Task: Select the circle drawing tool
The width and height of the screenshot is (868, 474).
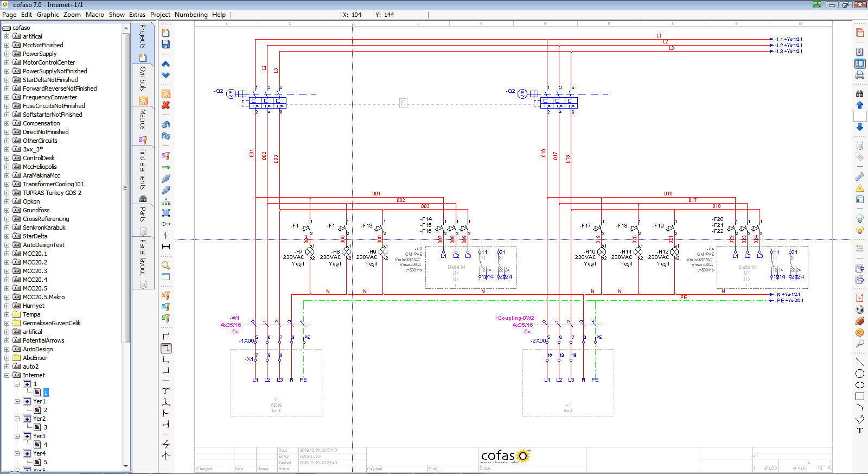Action: [860, 374]
